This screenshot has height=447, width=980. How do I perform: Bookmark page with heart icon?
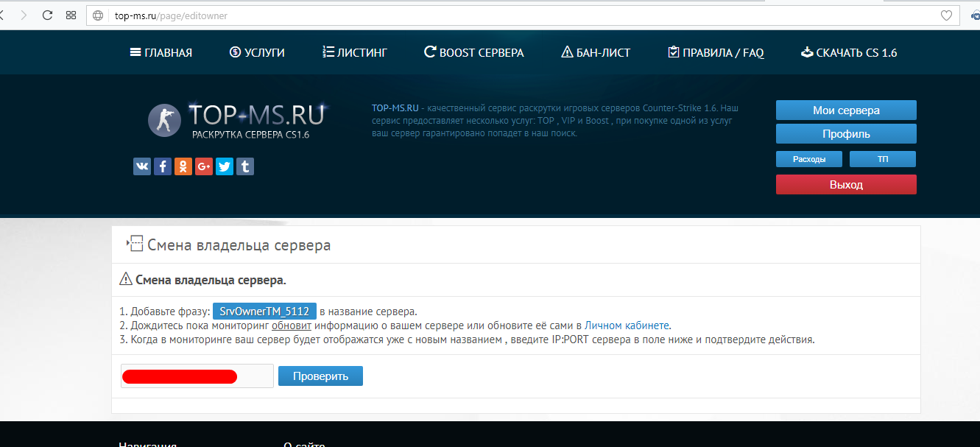pos(946,15)
